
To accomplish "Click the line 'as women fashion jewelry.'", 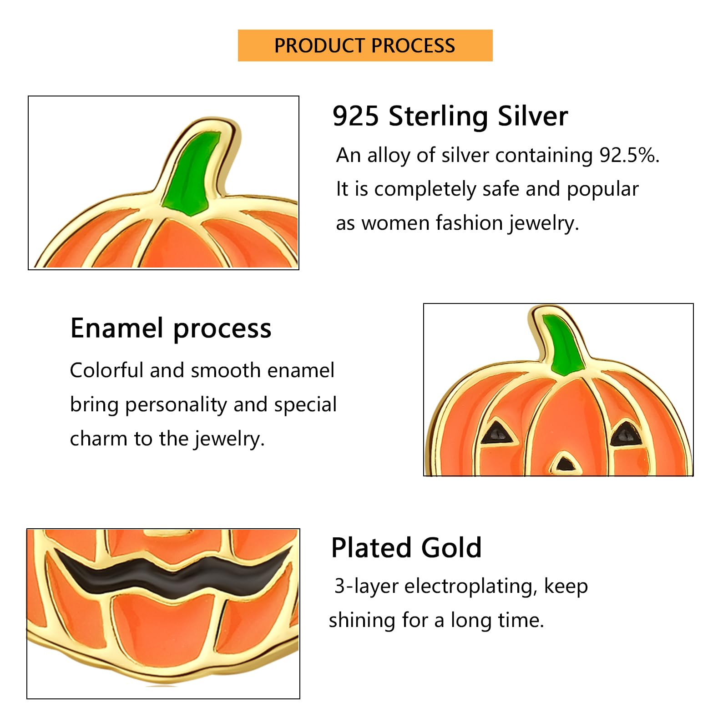I will [457, 223].
